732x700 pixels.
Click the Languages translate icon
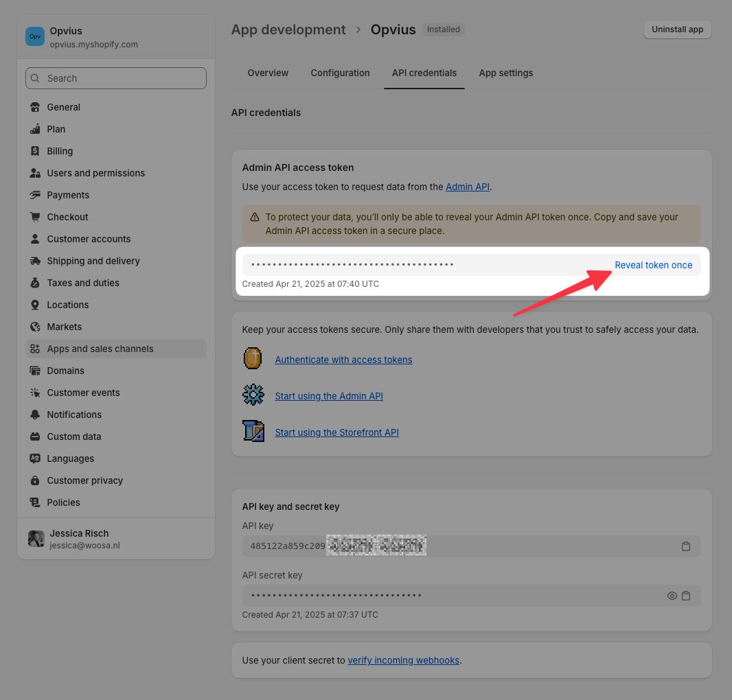(35, 458)
